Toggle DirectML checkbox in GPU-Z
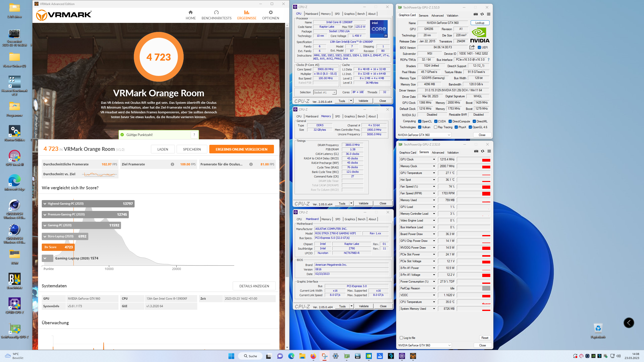This screenshot has height=362, width=644. pyautogui.click(x=474, y=121)
